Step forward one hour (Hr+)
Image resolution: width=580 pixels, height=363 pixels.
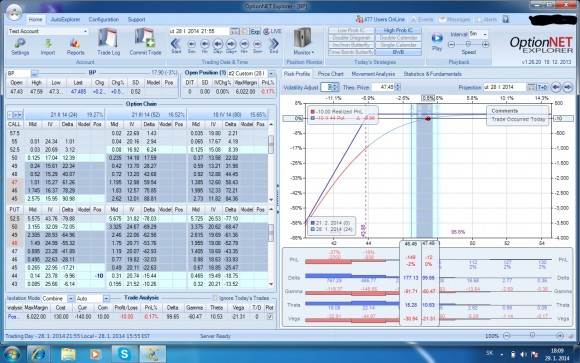pos(244,46)
